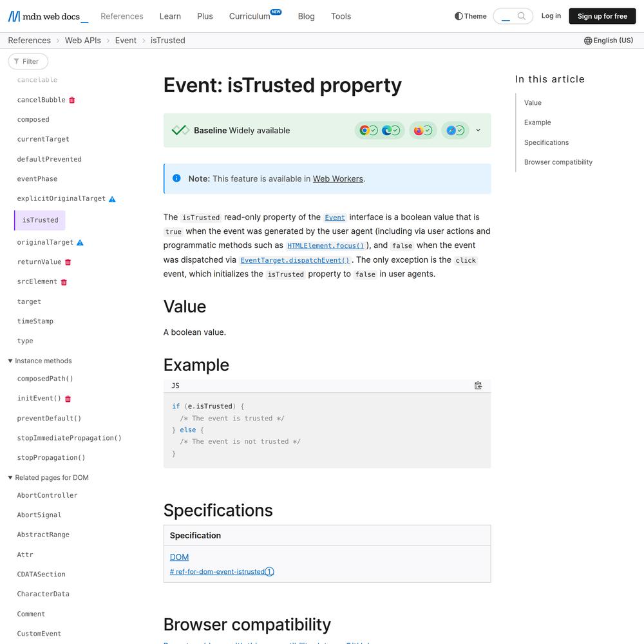Open the CustomEvent page

point(39,634)
